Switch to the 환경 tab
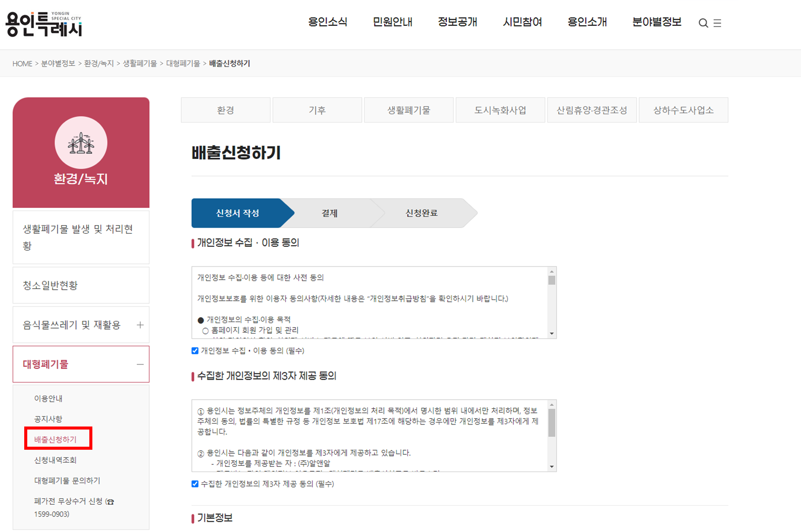The width and height of the screenshot is (801, 532). pyautogui.click(x=226, y=110)
